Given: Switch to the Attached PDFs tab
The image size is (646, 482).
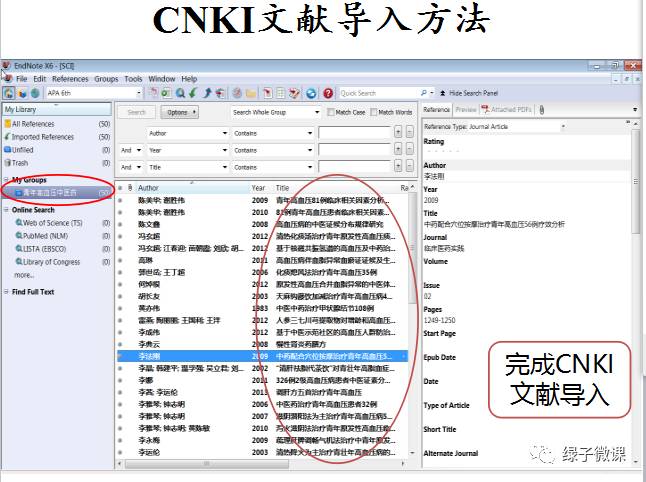Looking at the screenshot, I should pos(507,110).
